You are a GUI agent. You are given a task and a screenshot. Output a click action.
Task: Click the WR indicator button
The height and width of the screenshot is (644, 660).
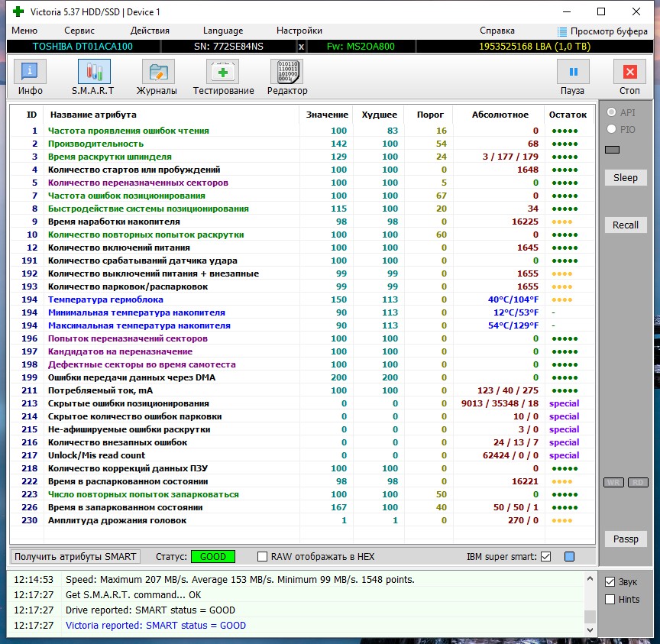click(x=613, y=482)
